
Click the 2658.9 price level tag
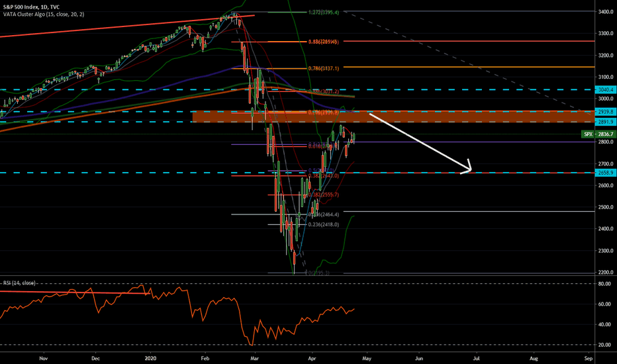coord(606,173)
